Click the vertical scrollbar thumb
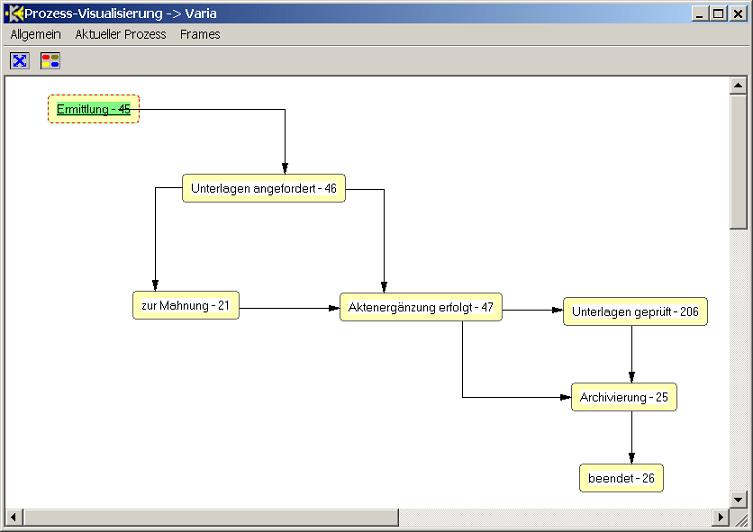753x532 pixels. tap(738, 162)
